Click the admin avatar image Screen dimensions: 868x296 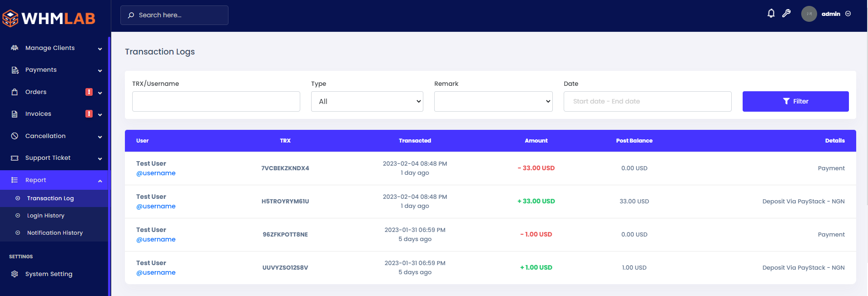(x=809, y=14)
